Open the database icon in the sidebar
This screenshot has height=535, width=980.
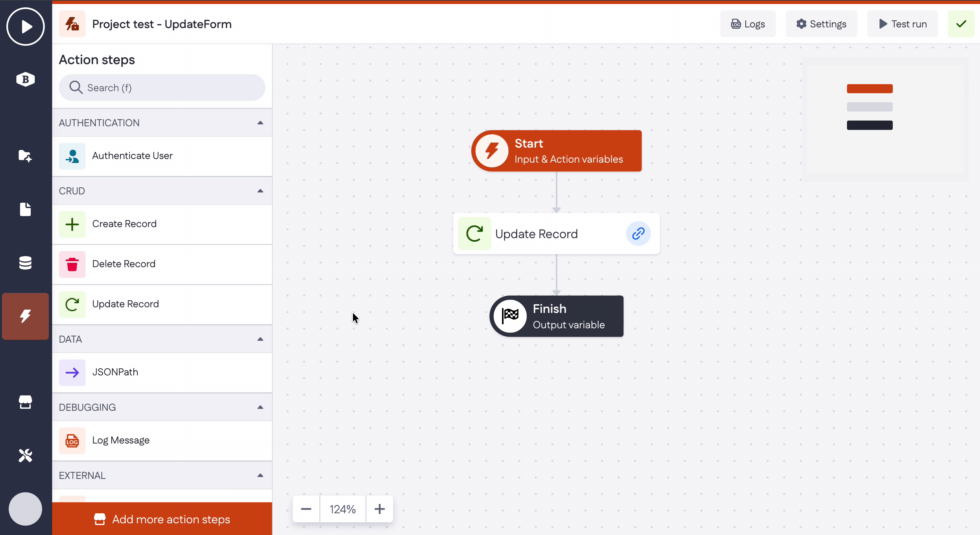[x=25, y=263]
